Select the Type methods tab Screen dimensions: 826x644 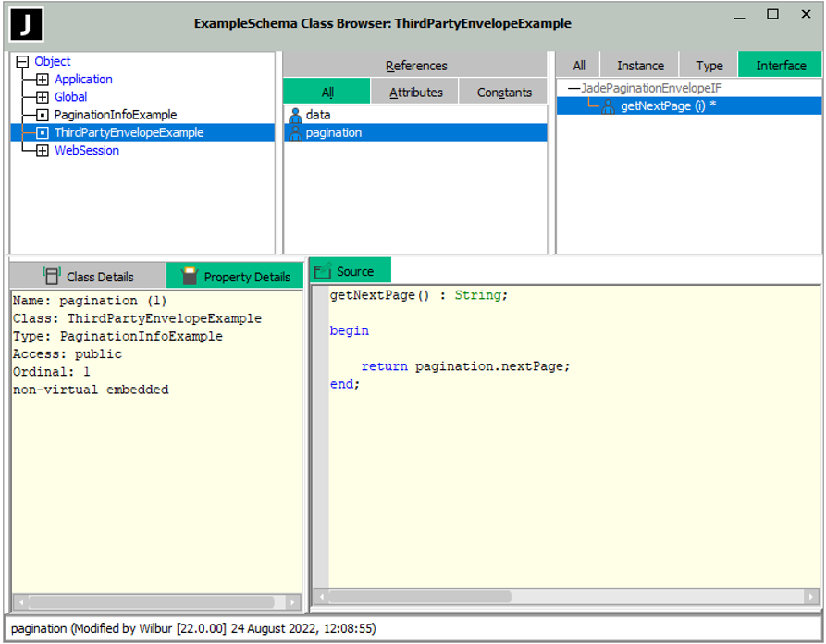click(709, 65)
